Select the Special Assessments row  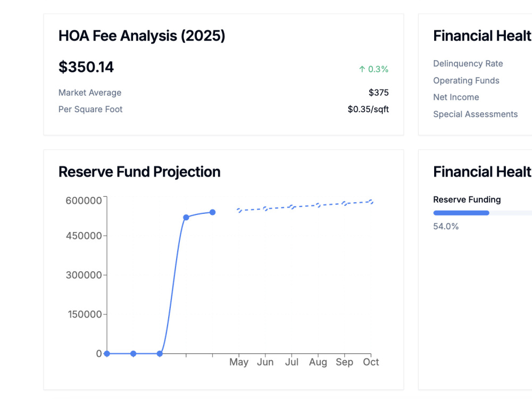(475, 114)
